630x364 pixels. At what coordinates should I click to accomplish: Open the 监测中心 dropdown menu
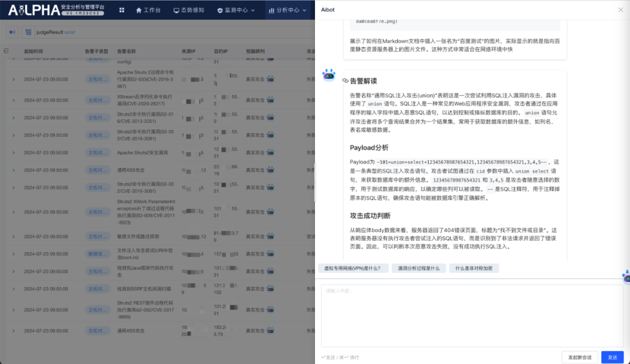[237, 10]
